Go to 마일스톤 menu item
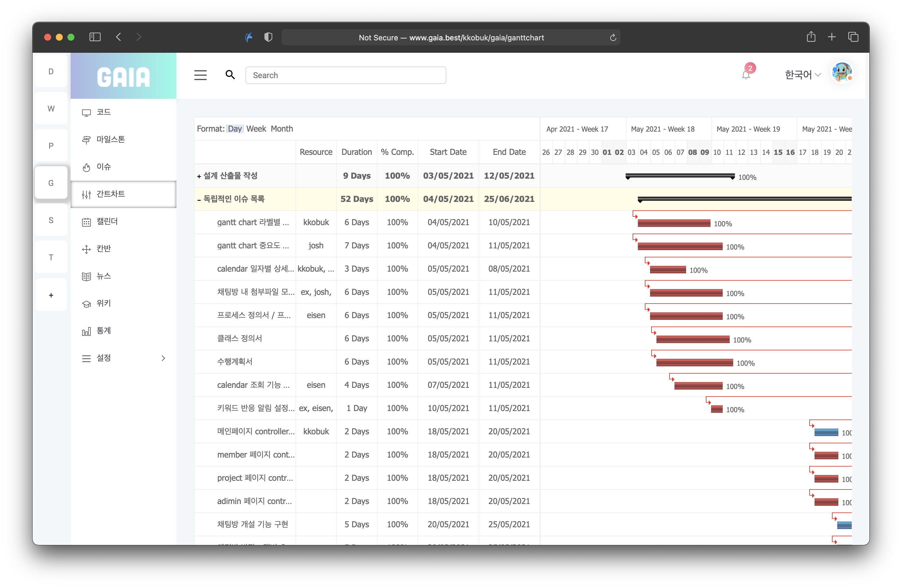The height and width of the screenshot is (588, 902). (110, 139)
